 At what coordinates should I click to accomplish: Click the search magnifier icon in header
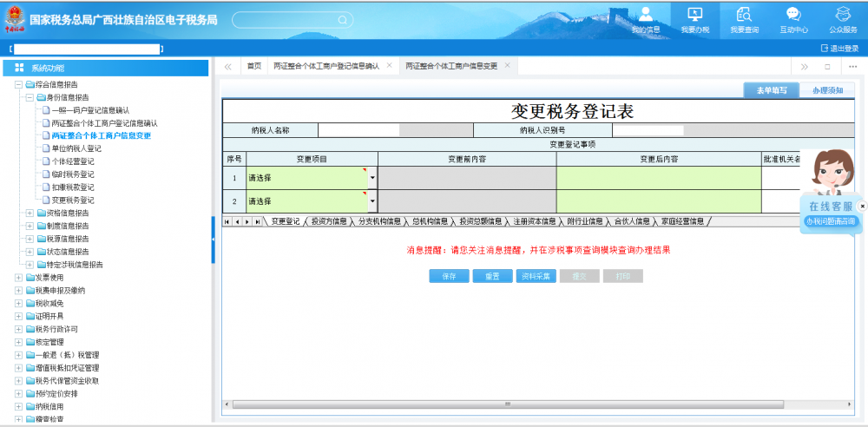pyautogui.click(x=343, y=19)
